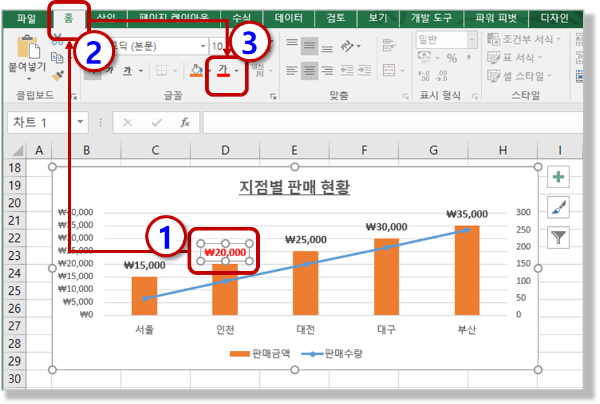
Task: Switch to the 파워 피벗 tab
Action: pos(496,18)
